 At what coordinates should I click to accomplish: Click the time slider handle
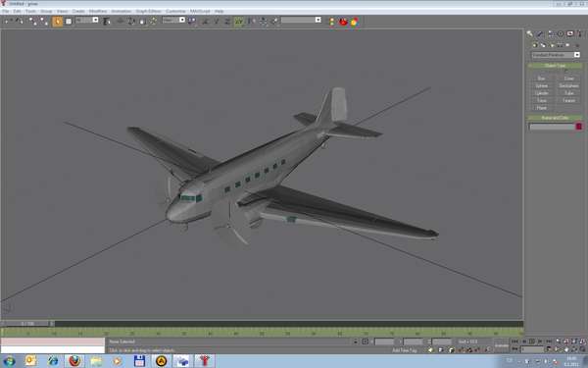[28, 323]
